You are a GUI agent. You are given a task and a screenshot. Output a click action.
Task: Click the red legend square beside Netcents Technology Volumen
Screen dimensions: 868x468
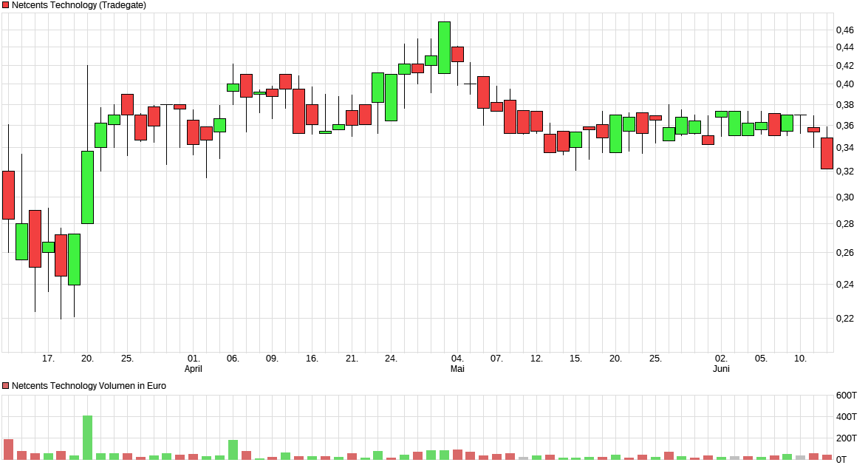pos(6,385)
